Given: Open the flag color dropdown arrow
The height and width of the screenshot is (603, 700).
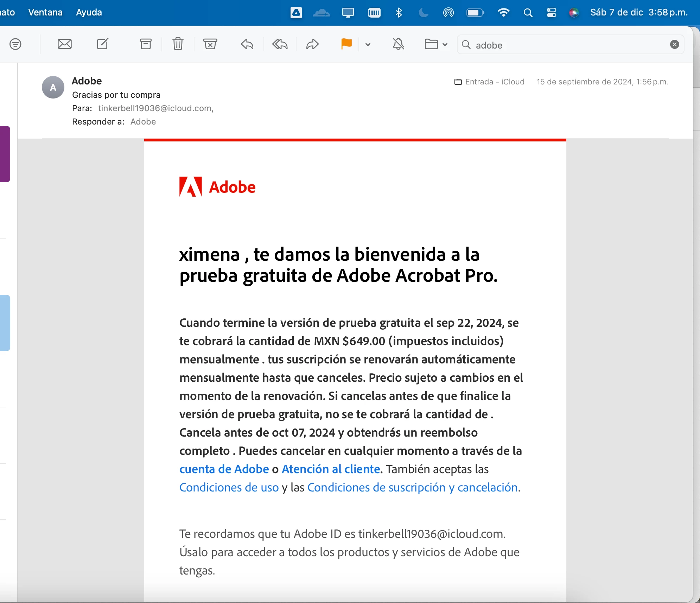Looking at the screenshot, I should [368, 45].
